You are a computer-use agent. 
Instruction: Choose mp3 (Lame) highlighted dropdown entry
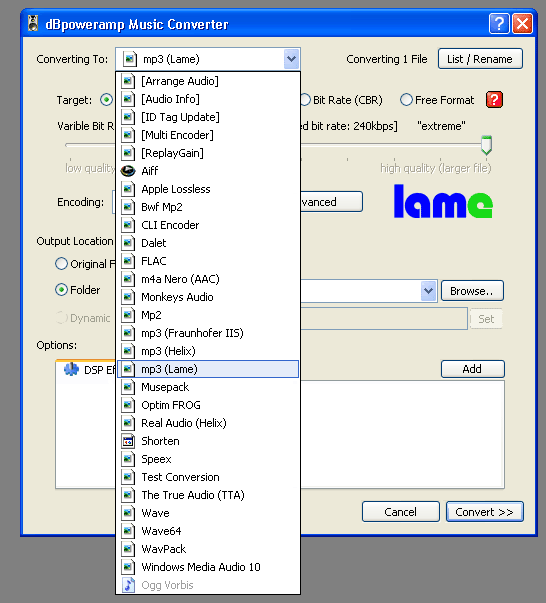point(208,369)
